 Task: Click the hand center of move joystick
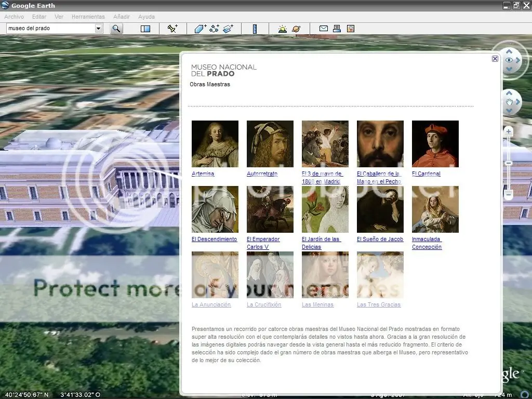[x=509, y=102]
